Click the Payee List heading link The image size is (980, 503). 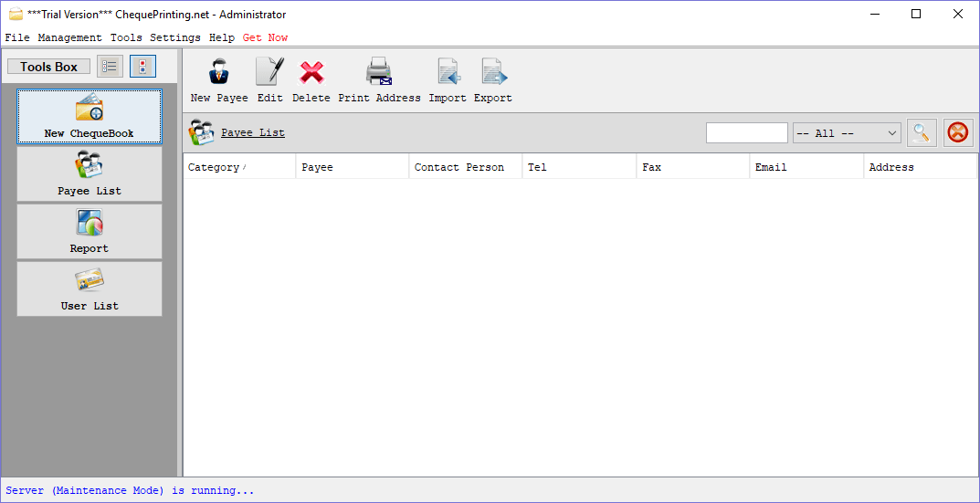click(253, 132)
